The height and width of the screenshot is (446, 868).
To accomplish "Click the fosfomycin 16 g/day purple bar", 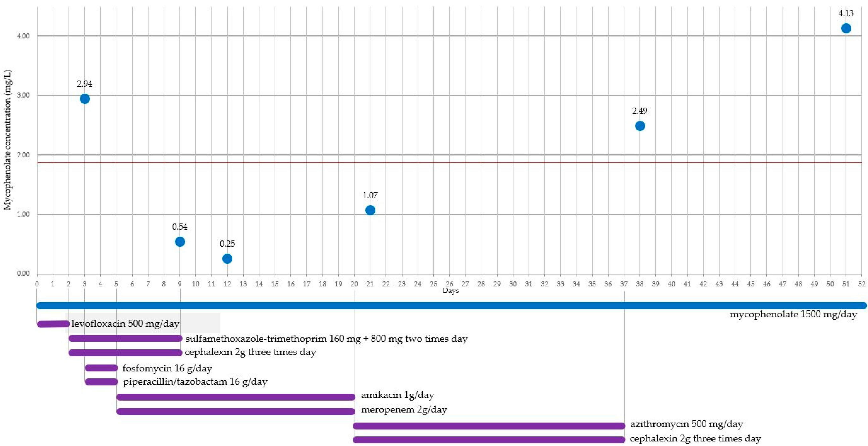I will [x=101, y=368].
